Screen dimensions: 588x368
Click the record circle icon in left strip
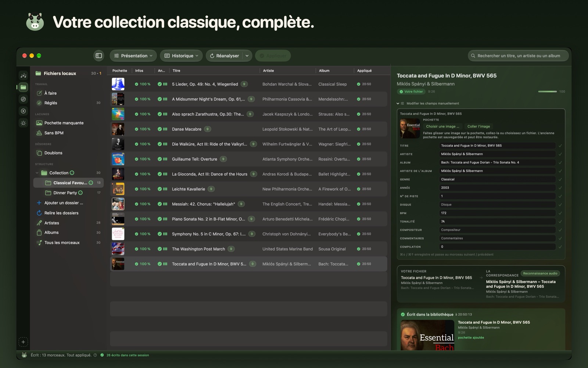coord(23,111)
